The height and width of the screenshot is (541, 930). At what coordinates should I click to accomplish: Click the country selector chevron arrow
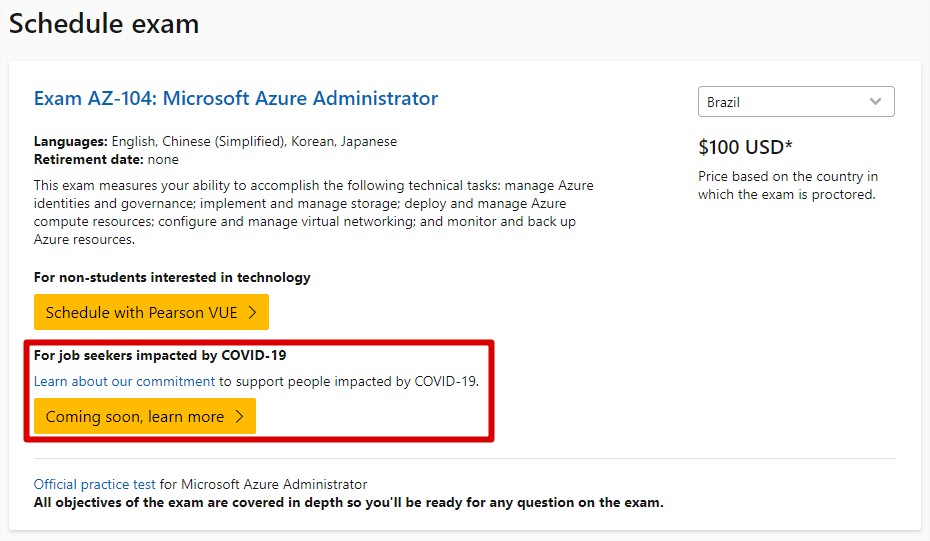click(x=876, y=102)
